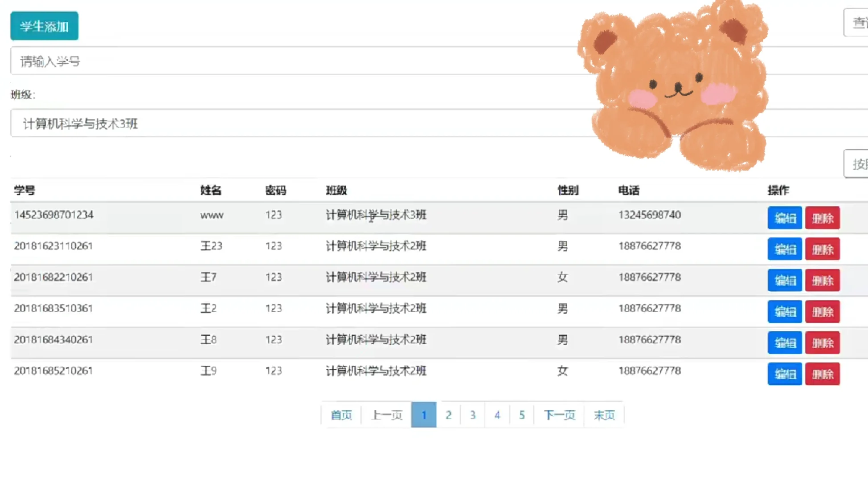Image resolution: width=868 pixels, height=481 pixels.
Task: Select page 2 in pagination
Action: (448, 414)
